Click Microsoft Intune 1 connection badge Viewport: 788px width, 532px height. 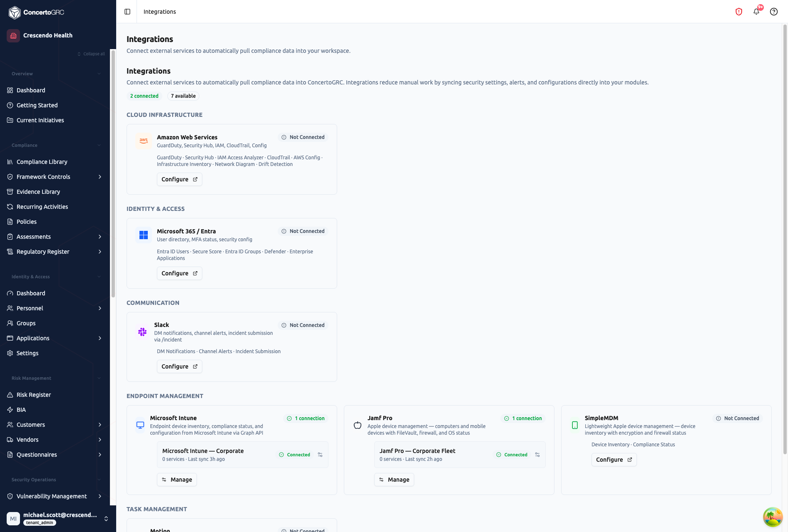tap(306, 418)
